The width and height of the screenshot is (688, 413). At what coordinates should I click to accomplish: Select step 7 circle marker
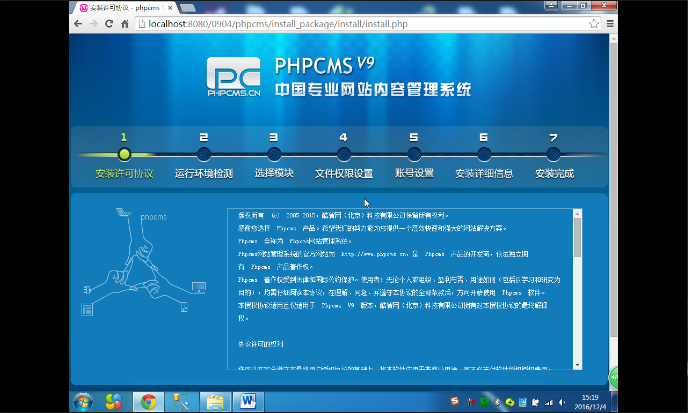pos(553,154)
